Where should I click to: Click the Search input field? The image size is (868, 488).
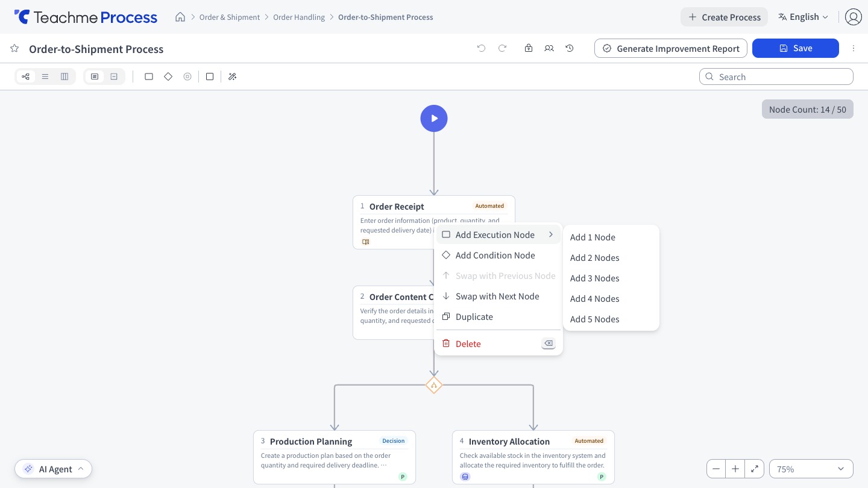click(x=776, y=77)
